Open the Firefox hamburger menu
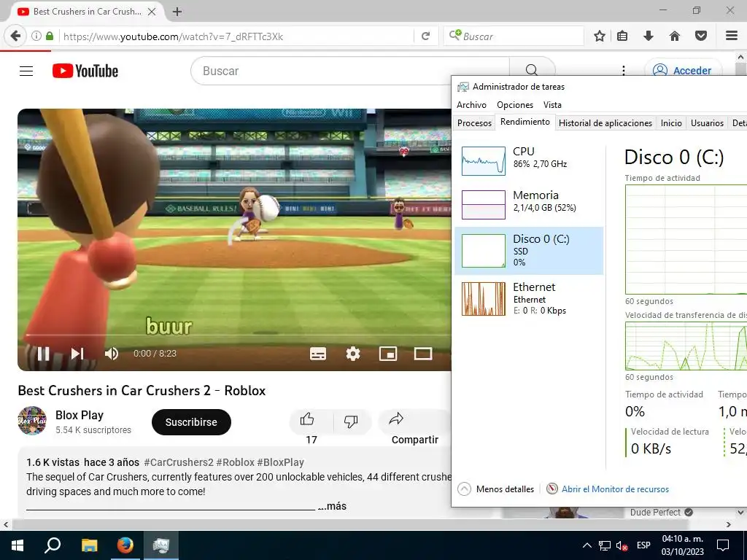This screenshot has height=560, width=747. (x=731, y=36)
